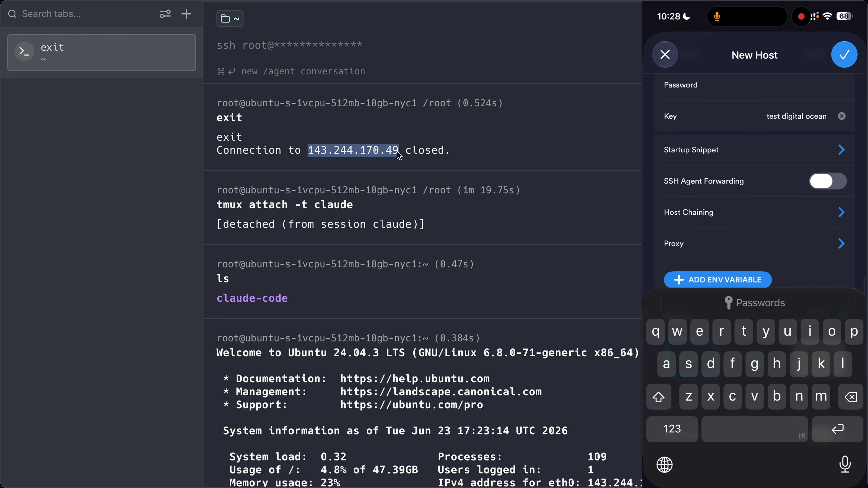
Task: Tap the space bar
Action: point(755,429)
